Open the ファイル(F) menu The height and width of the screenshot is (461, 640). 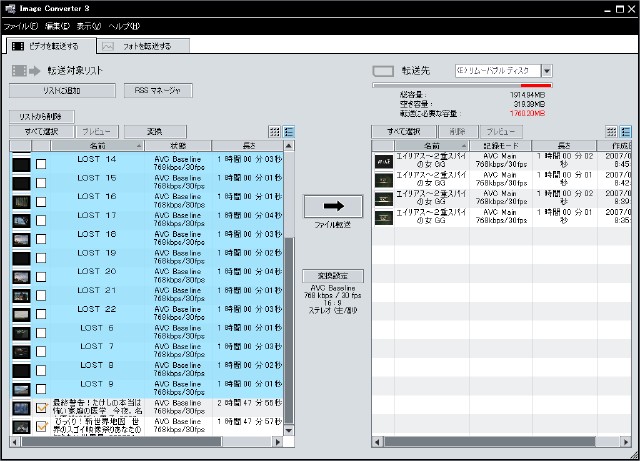pos(22,26)
